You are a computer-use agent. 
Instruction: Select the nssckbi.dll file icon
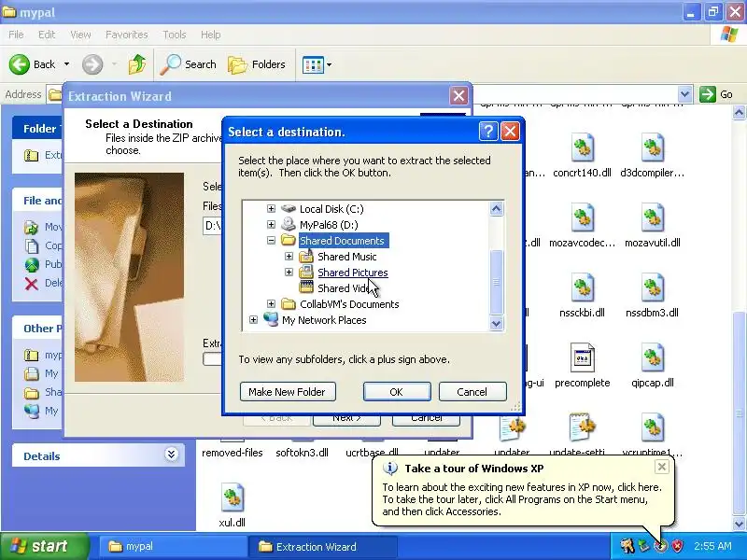coord(582,287)
